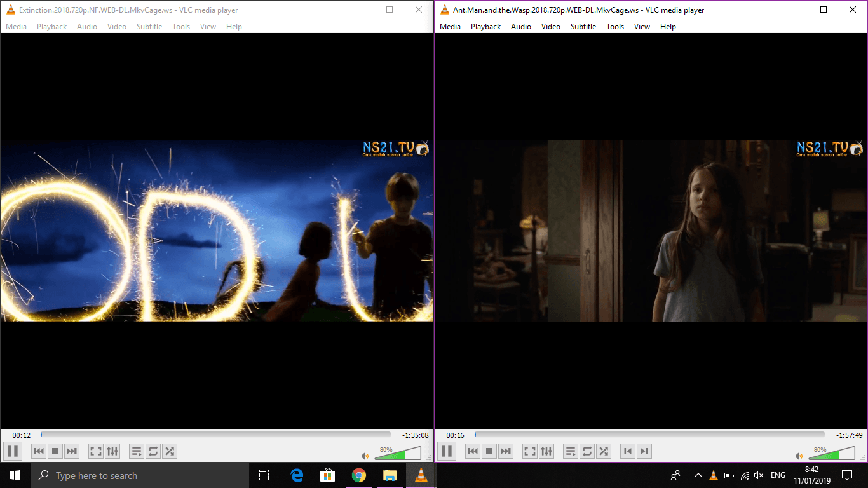Open the Windows Start menu

(x=15, y=475)
